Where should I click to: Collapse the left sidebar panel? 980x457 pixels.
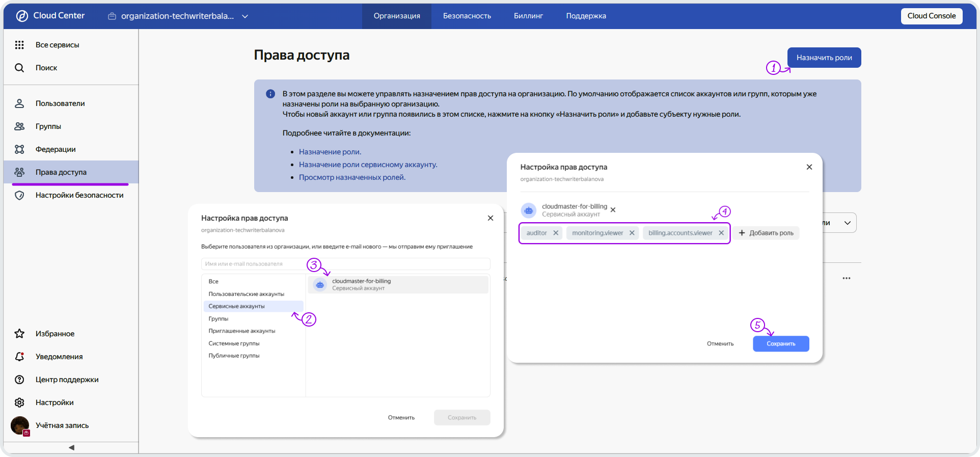[x=71, y=447]
